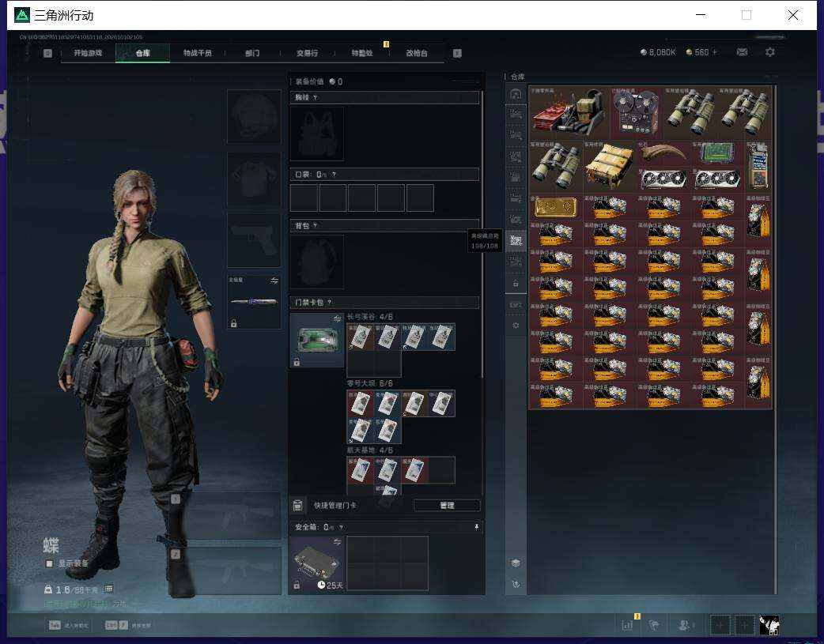
Task: Click the lock icon in warehouse sidebar
Action: click(516, 284)
